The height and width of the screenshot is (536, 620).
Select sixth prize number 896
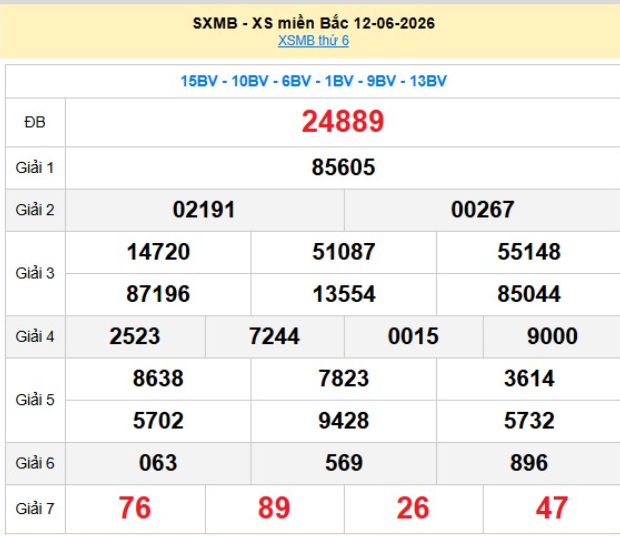[529, 462]
